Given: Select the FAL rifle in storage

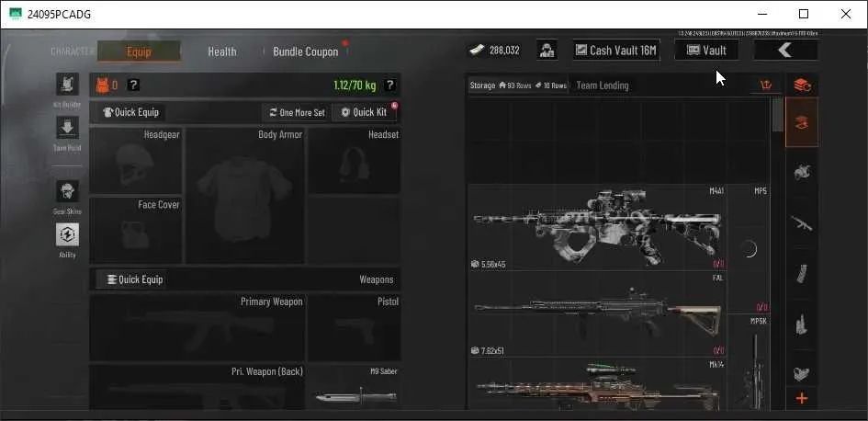Looking at the screenshot, I should click(x=597, y=314).
